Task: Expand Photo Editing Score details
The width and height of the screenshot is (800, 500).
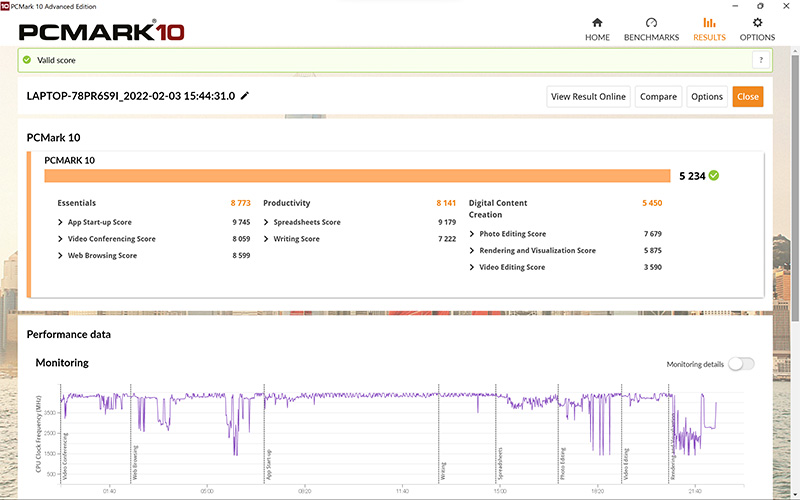Action: point(472,234)
